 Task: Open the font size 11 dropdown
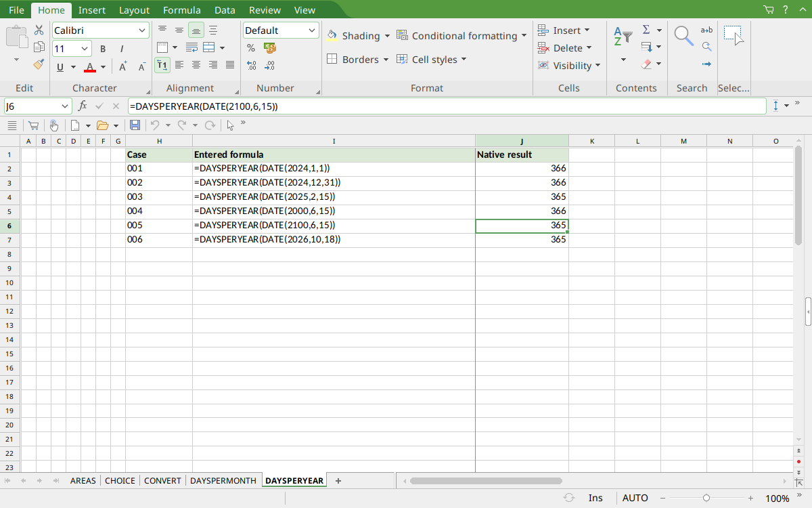[x=85, y=49]
